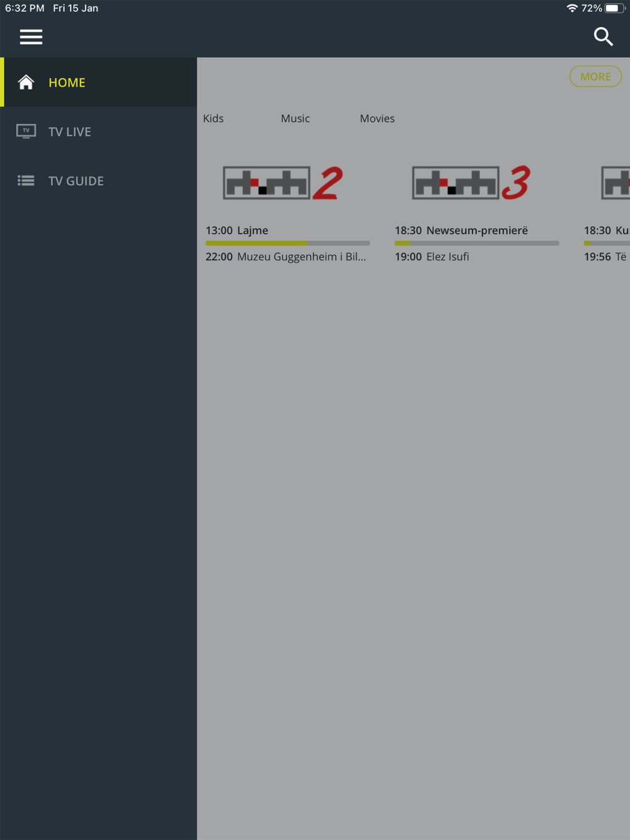Select 18:30 Newseum-premierë programme

click(x=461, y=230)
